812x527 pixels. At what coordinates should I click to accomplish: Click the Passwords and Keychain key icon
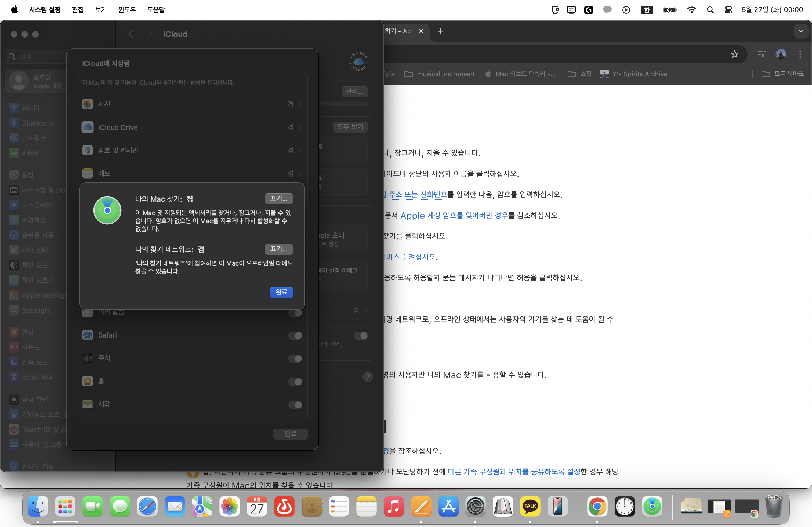tap(88, 150)
